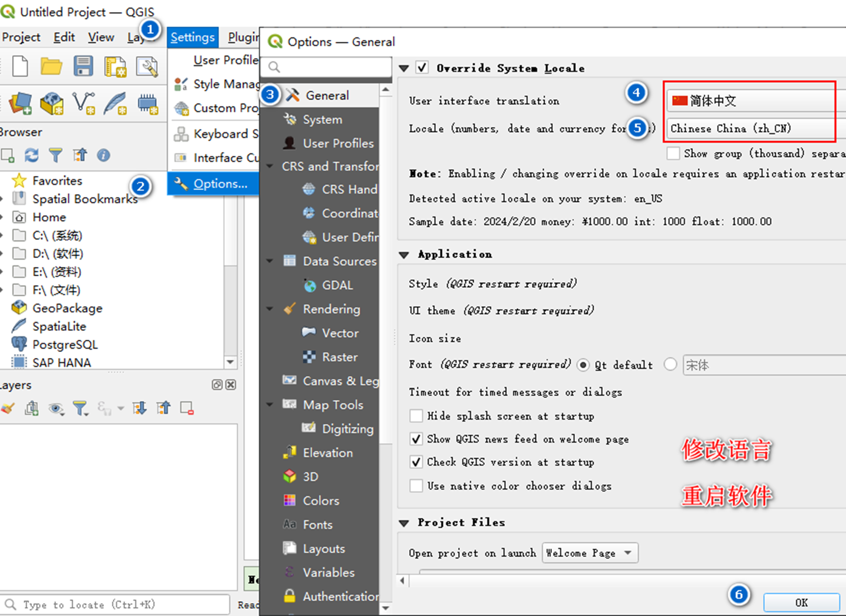Open Layer Styling panel brush icon
The width and height of the screenshot is (846, 616).
click(x=8, y=408)
